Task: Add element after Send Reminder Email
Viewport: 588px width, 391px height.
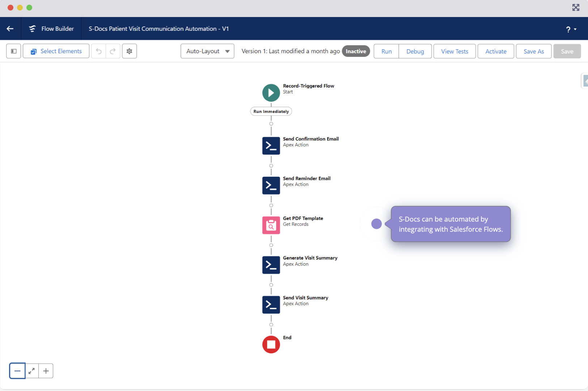Action: [x=271, y=206]
